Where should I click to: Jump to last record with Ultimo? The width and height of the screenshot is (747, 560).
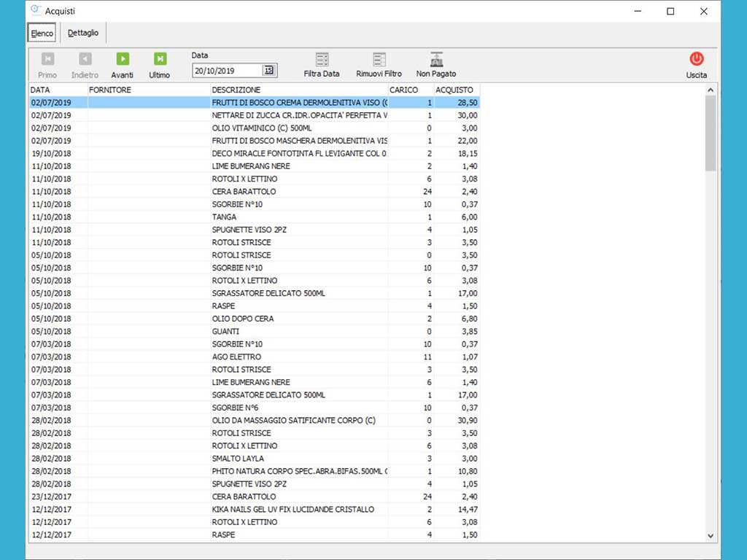point(160,60)
